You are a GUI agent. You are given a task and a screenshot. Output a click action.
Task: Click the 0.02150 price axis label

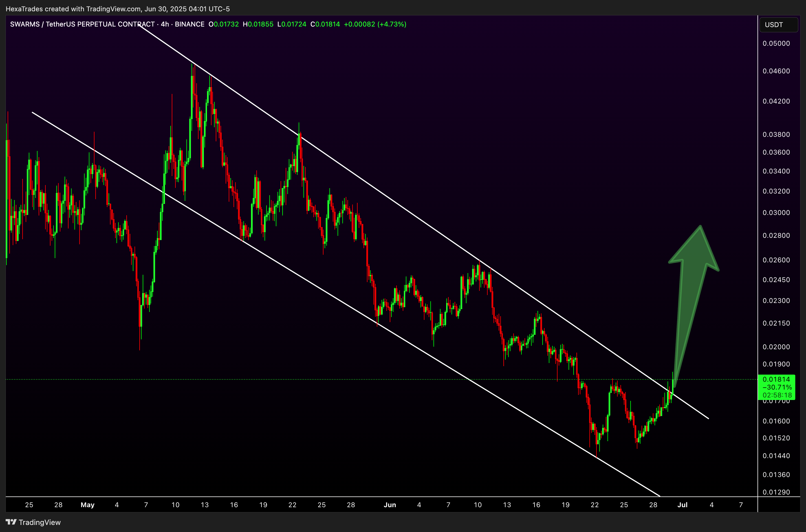coord(776,323)
